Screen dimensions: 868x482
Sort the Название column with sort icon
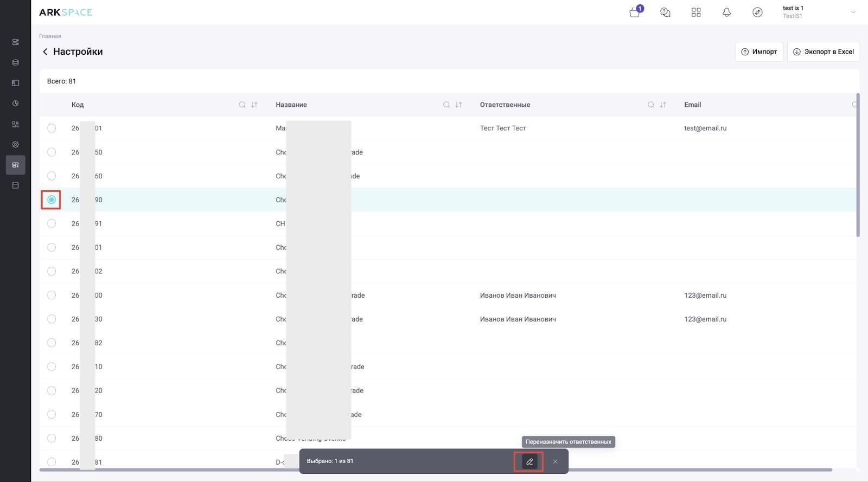coord(458,105)
